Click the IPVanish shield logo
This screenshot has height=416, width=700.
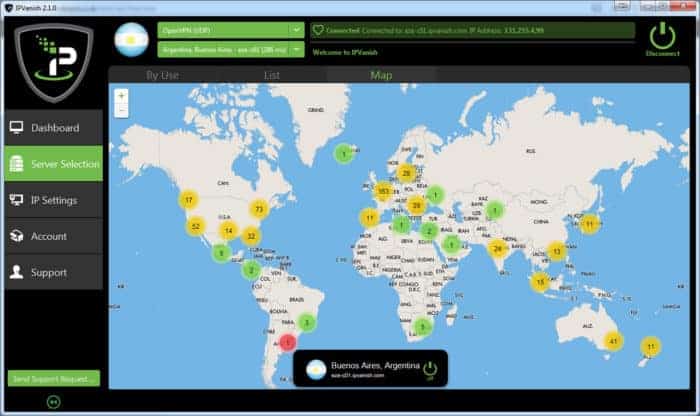click(54, 63)
